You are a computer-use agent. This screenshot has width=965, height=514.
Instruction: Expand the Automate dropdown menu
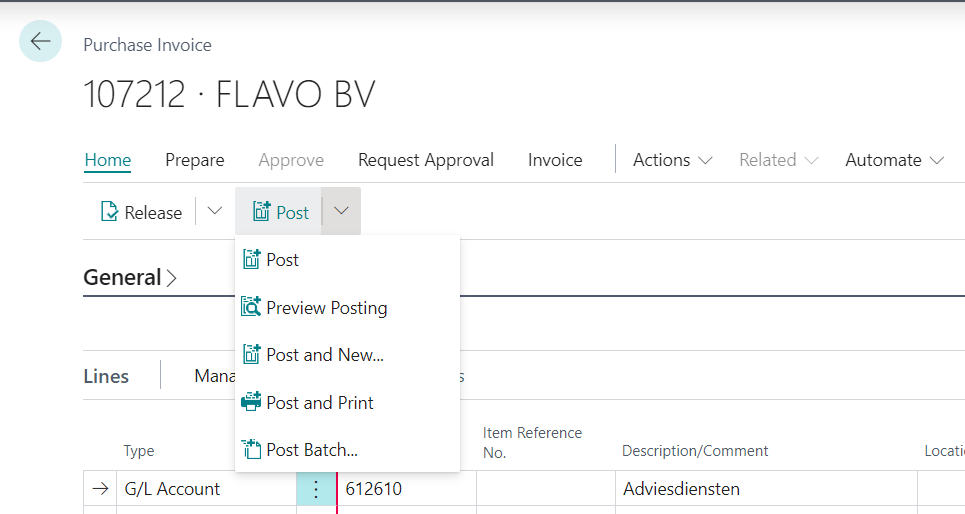[x=895, y=160]
